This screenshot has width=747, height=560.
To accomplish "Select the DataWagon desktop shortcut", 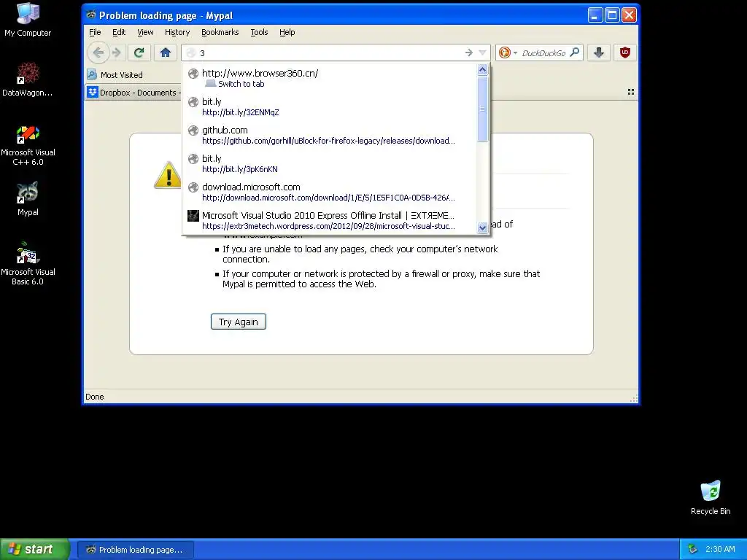I will (28, 79).
